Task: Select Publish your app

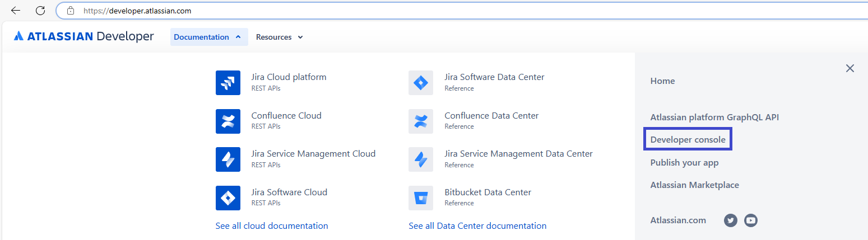Action: [x=684, y=163]
